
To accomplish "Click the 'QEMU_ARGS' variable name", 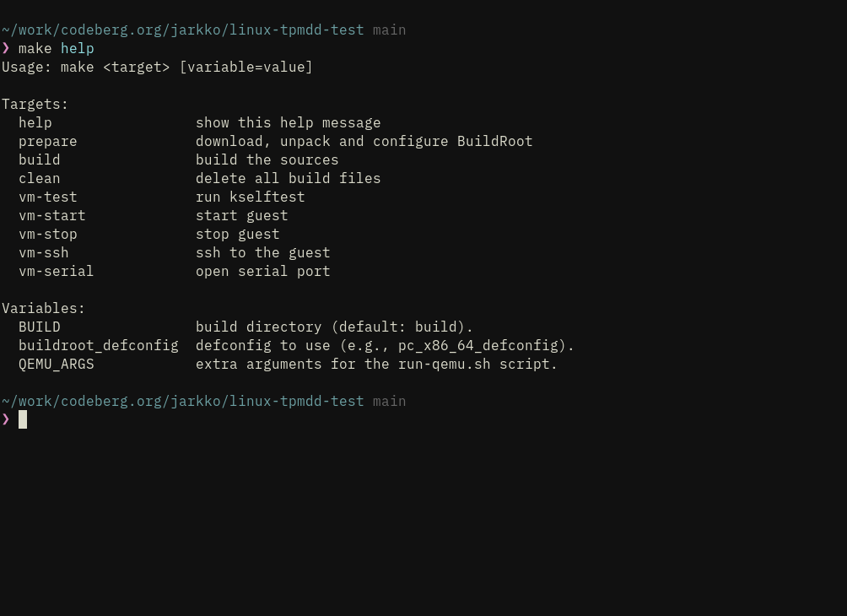I will point(56,365).
